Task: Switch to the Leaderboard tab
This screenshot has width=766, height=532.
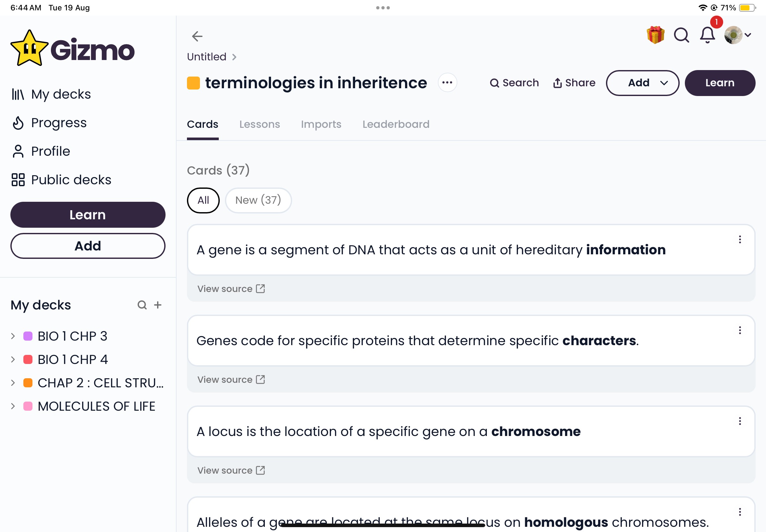Action: 396,124
